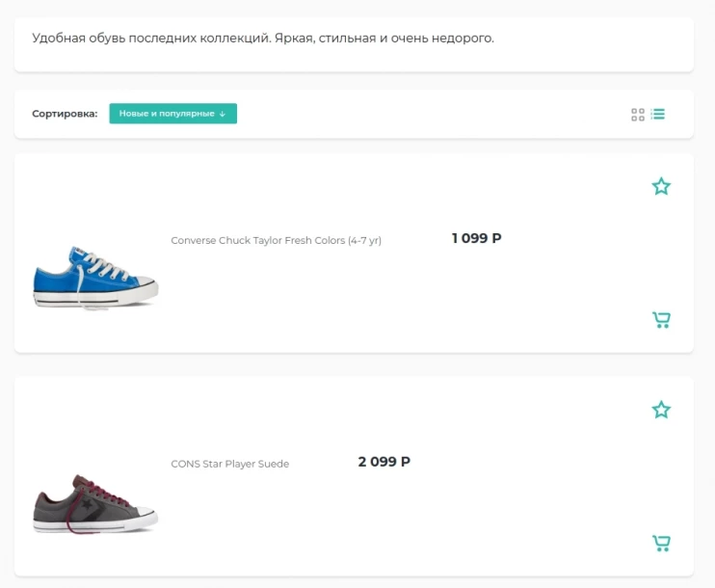The image size is (715, 588).
Task: Click the 1 099 ₽ price
Action: point(476,238)
